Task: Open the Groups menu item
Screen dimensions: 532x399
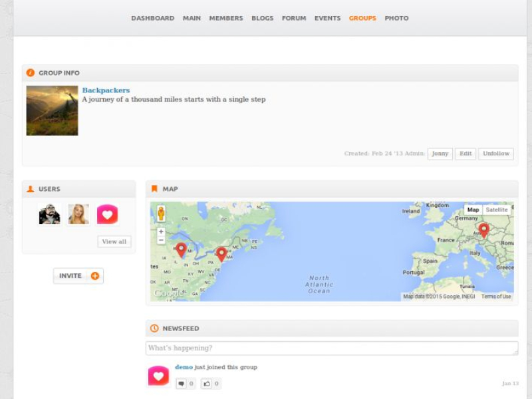Action: click(362, 18)
